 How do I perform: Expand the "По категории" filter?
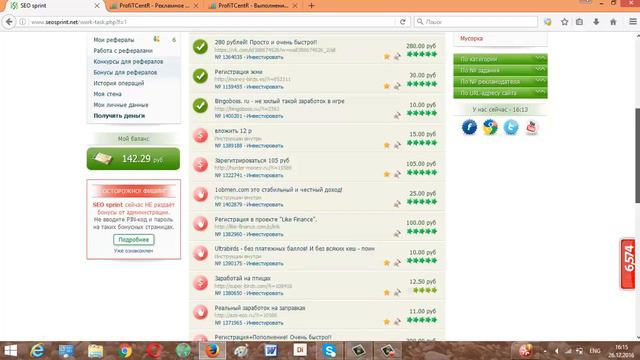click(x=500, y=59)
